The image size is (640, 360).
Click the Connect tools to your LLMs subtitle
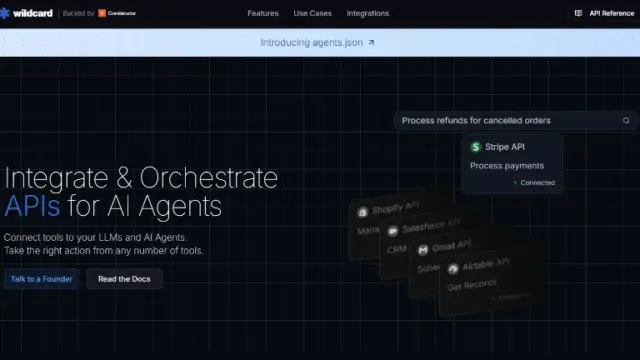[x=95, y=237]
